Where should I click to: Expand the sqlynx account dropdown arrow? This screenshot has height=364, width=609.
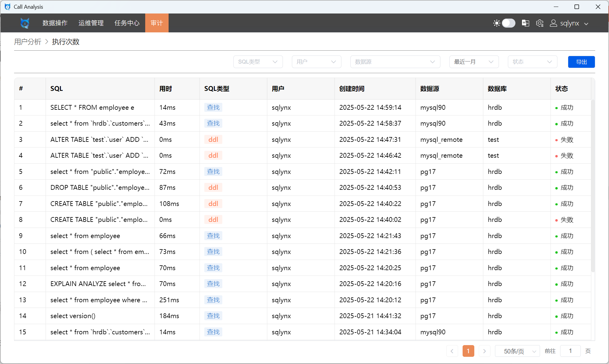tap(586, 24)
